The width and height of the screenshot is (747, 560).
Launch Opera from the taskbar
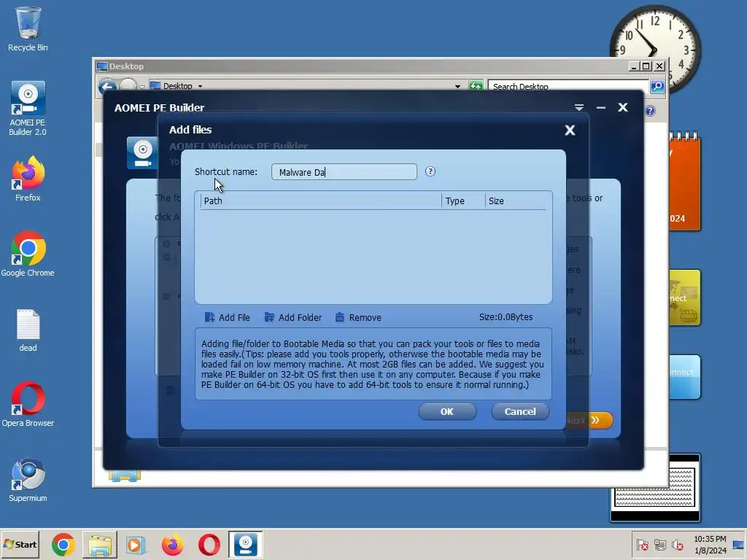click(x=209, y=545)
